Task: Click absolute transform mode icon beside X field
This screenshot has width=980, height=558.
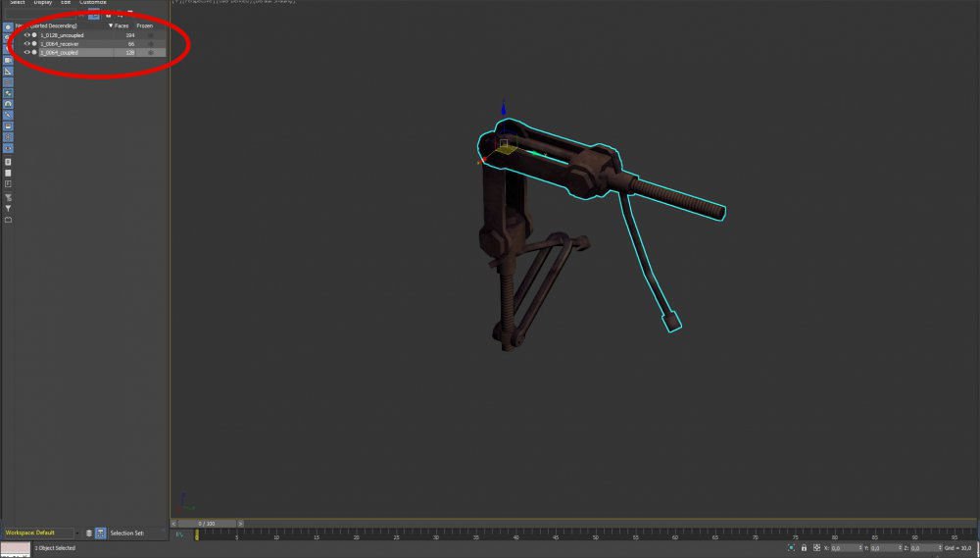Action: (816, 548)
